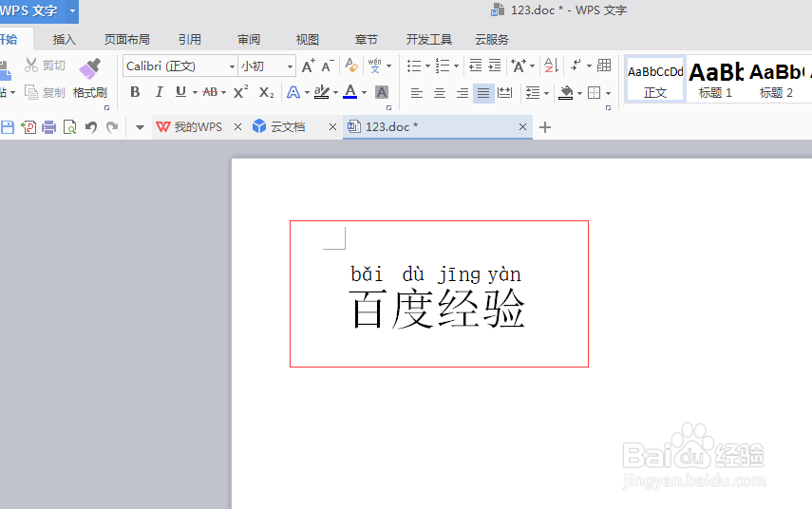Add a new document tab with plus
812x509 pixels.
click(x=545, y=127)
